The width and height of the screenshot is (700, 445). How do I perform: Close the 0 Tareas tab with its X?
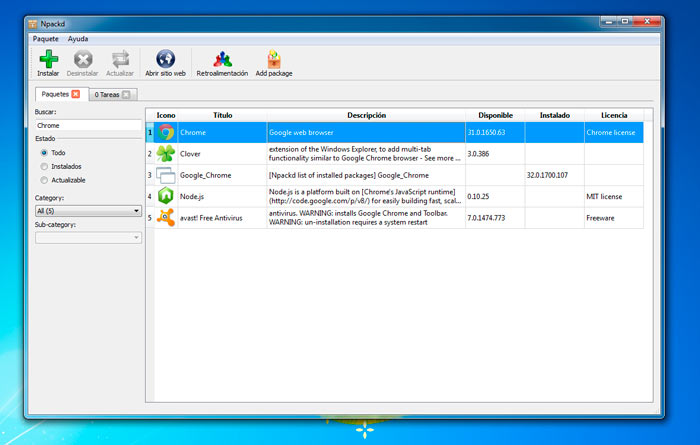[x=126, y=95]
